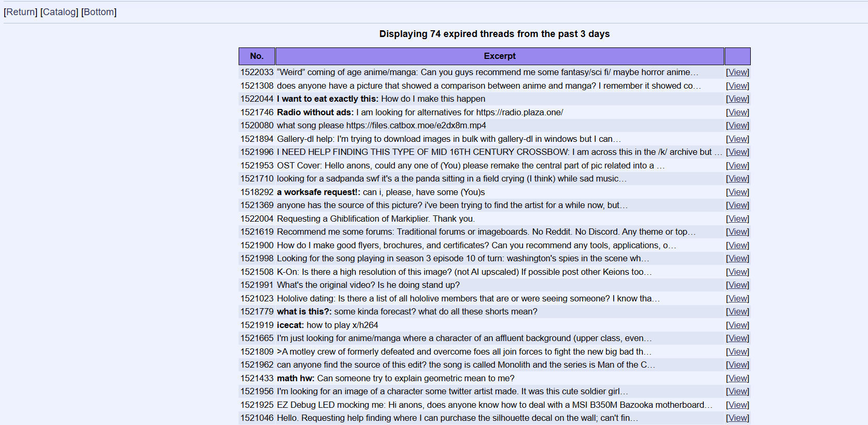Open the Catalog link
The image size is (868, 425).
(x=59, y=12)
